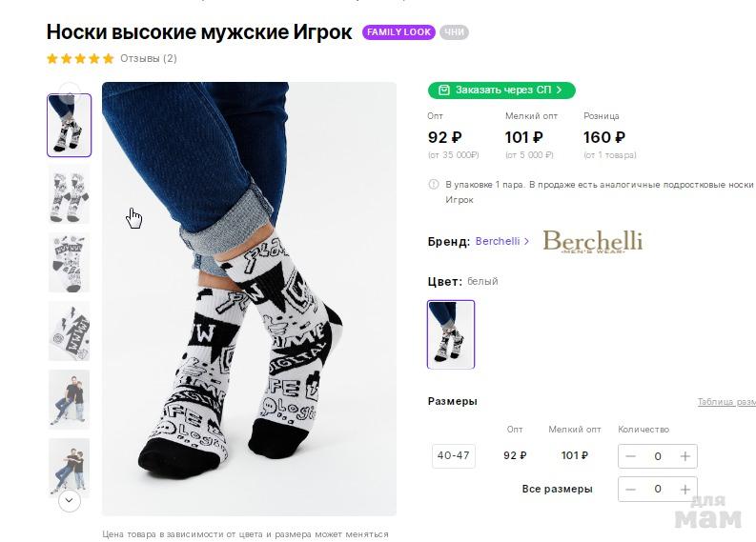
Task: Select the white color swatch
Action: (451, 334)
